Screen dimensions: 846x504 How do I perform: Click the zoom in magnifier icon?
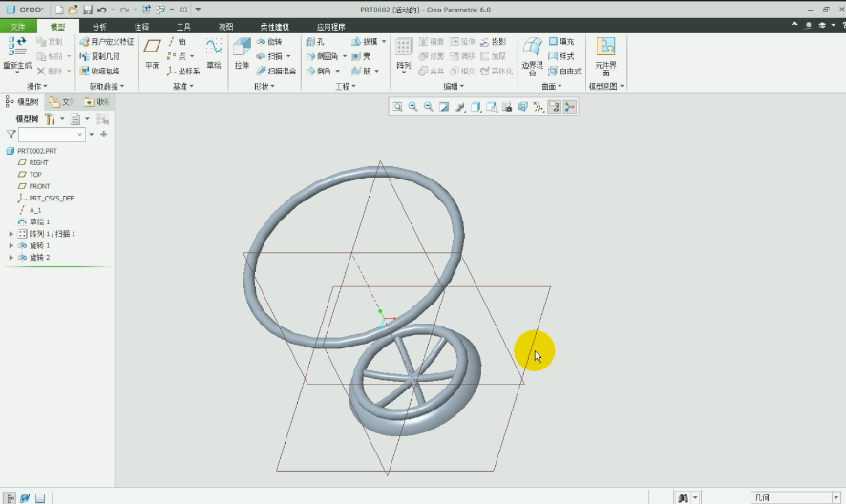413,107
